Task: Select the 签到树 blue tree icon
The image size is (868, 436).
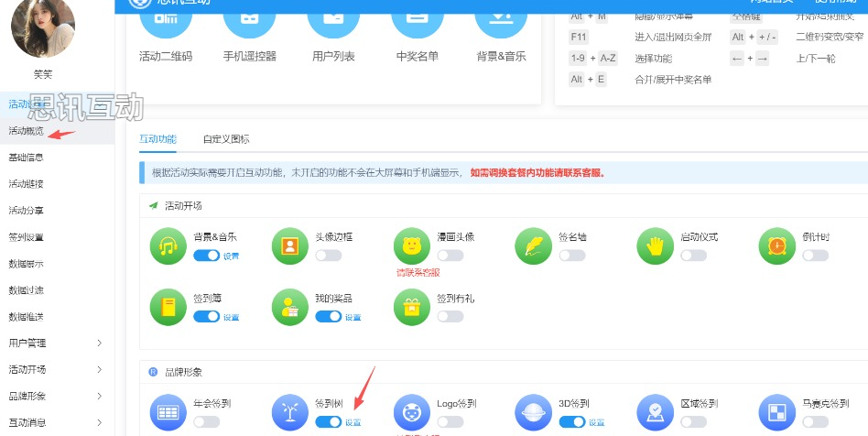Action: click(x=290, y=412)
